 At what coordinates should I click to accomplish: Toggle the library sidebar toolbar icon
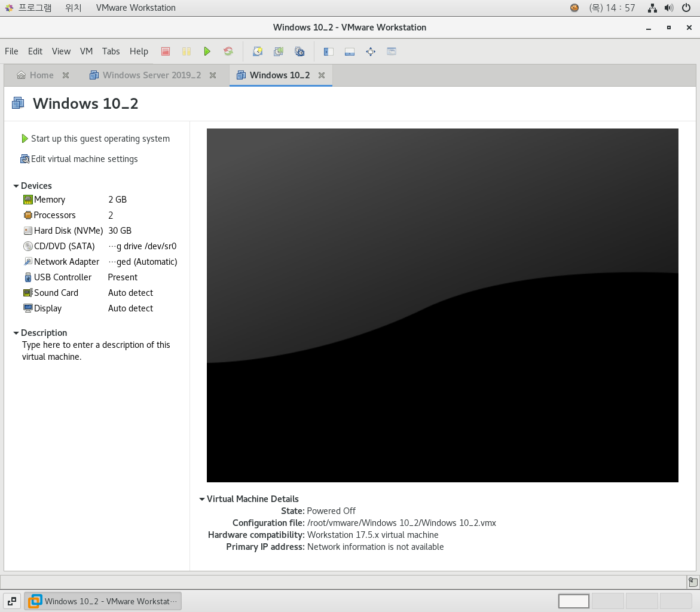329,51
